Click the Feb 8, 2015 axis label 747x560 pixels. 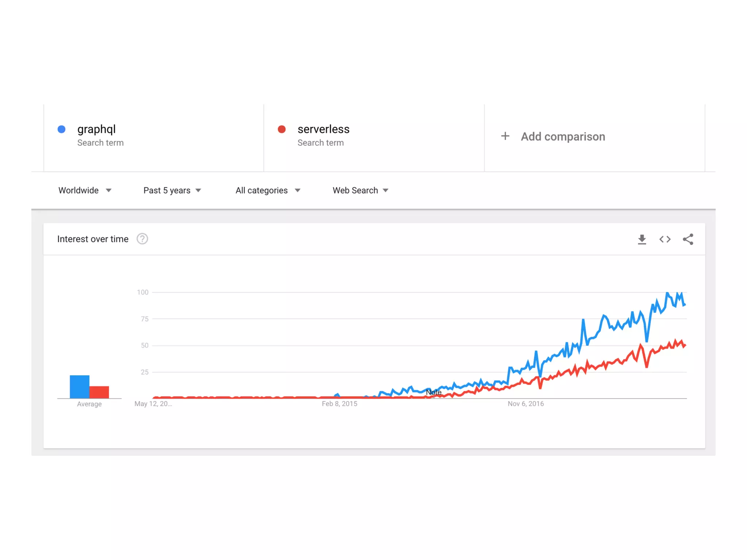[x=339, y=404]
